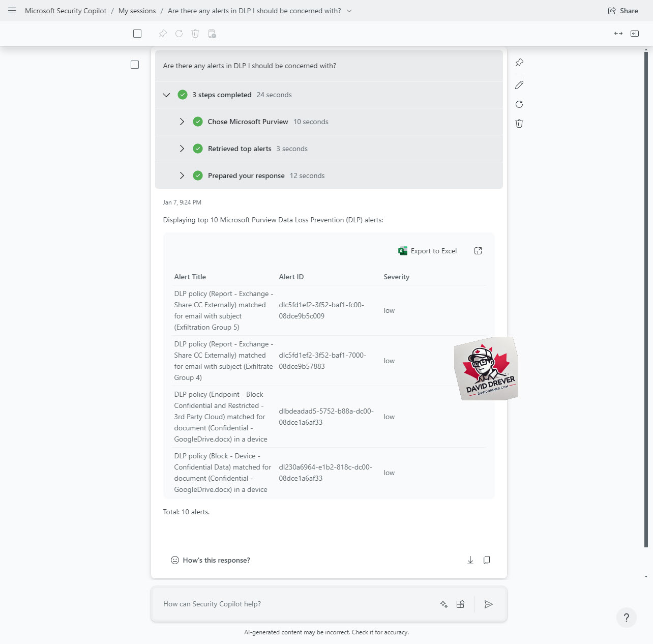Go to My sessions breadcrumb

coord(137,11)
